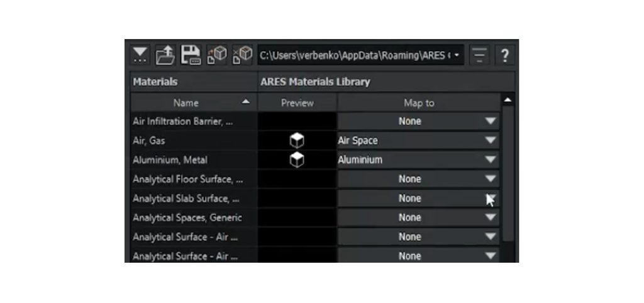Click the remove material cube icon

coord(242,55)
